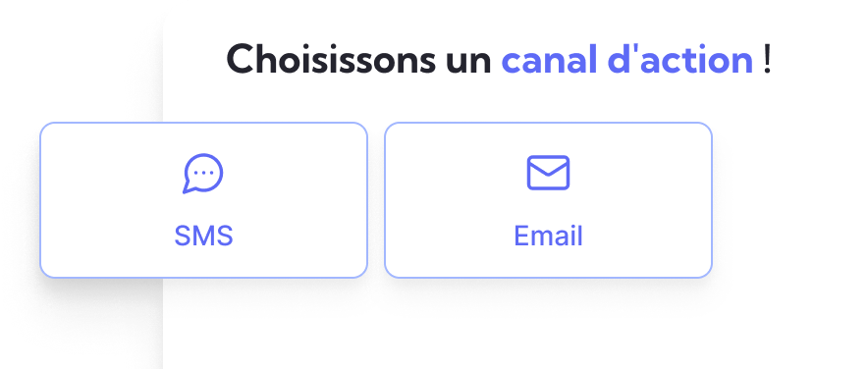Select the three-dot chat bubble icon
868x369 pixels.
point(203,173)
